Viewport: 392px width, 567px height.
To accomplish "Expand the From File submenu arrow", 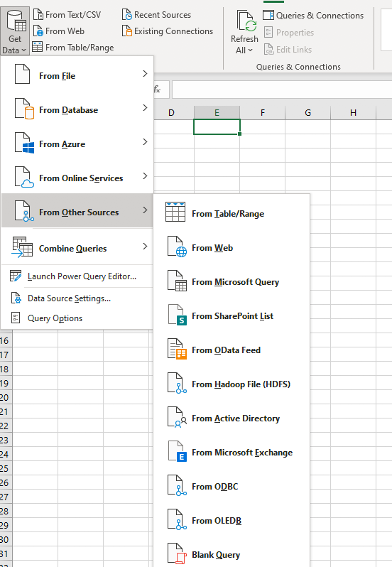I will tap(145, 74).
